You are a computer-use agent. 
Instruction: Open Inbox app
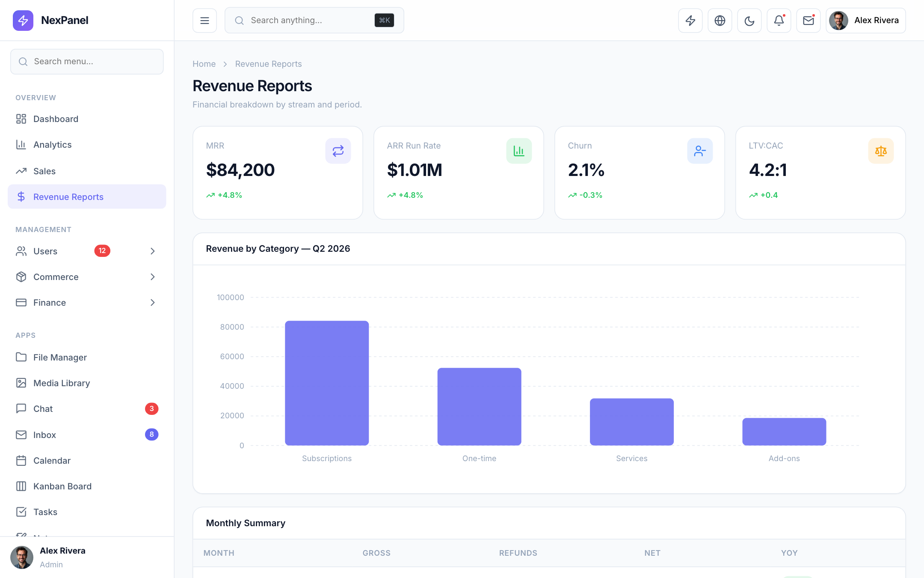coord(87,435)
